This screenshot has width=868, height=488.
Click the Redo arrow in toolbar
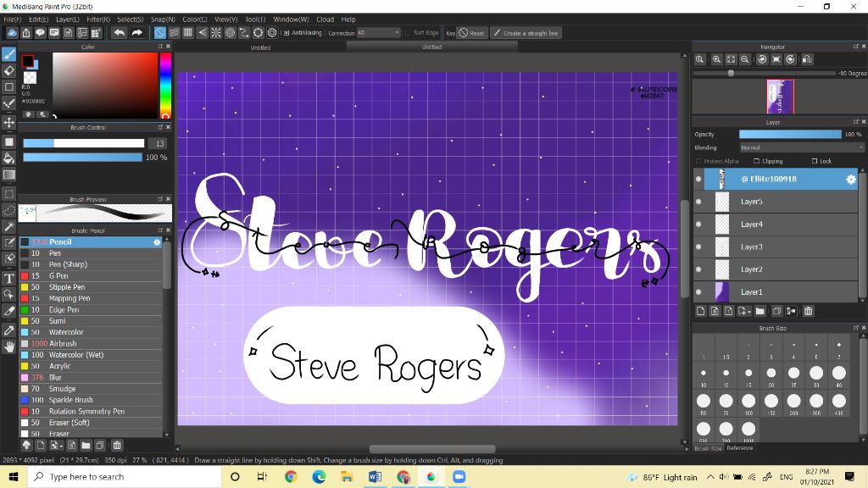coord(136,33)
